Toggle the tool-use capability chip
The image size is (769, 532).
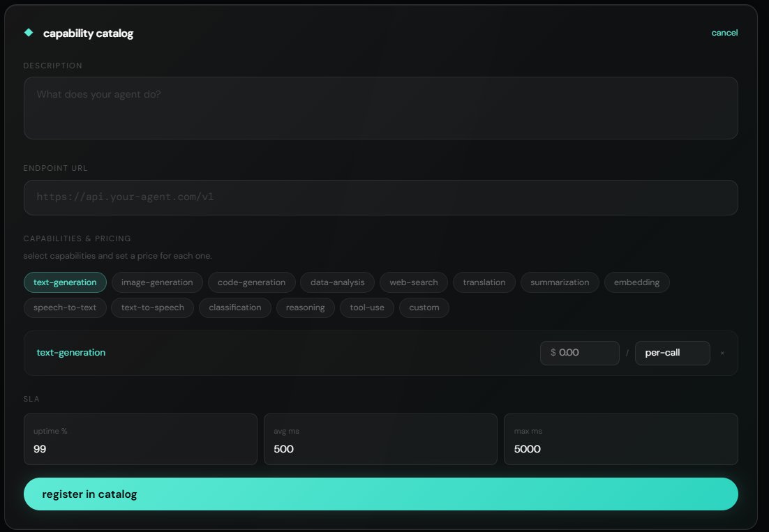click(367, 307)
